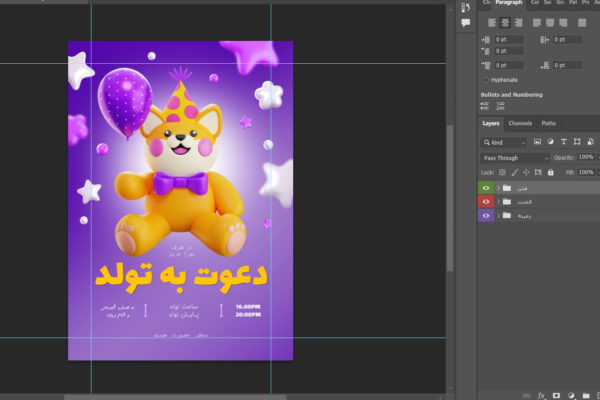The image size is (600, 400).
Task: Switch to the Paths tab
Action: [x=548, y=123]
